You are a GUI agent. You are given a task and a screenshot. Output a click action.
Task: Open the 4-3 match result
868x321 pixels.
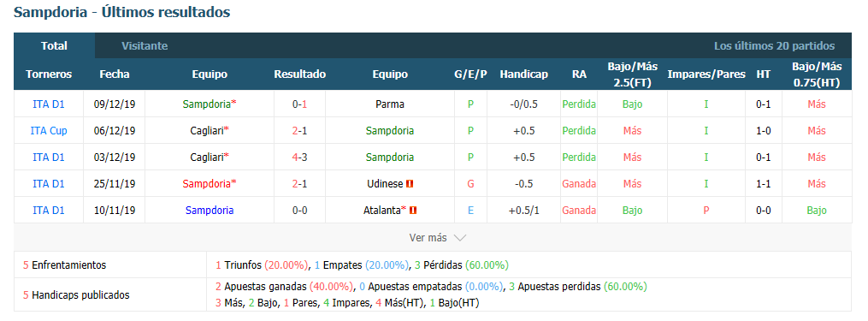[299, 158]
